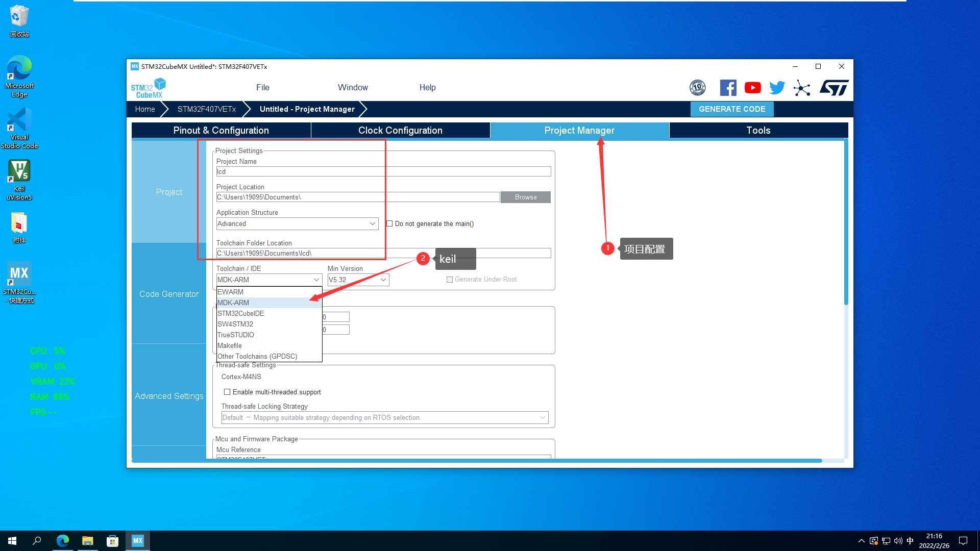
Task: Open the File menu
Action: pos(262,87)
